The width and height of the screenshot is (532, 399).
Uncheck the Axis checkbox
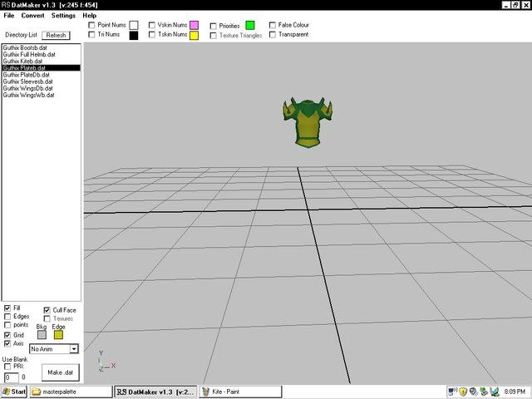pyautogui.click(x=7, y=343)
